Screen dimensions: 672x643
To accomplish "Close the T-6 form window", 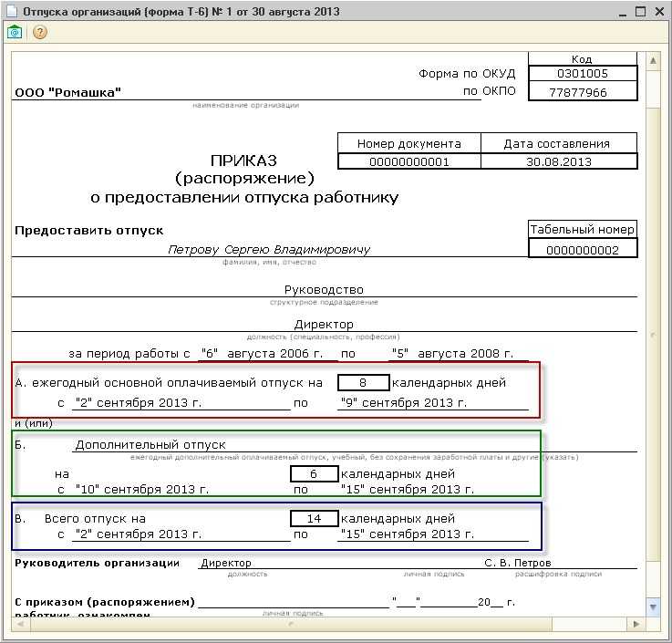I will point(659,12).
